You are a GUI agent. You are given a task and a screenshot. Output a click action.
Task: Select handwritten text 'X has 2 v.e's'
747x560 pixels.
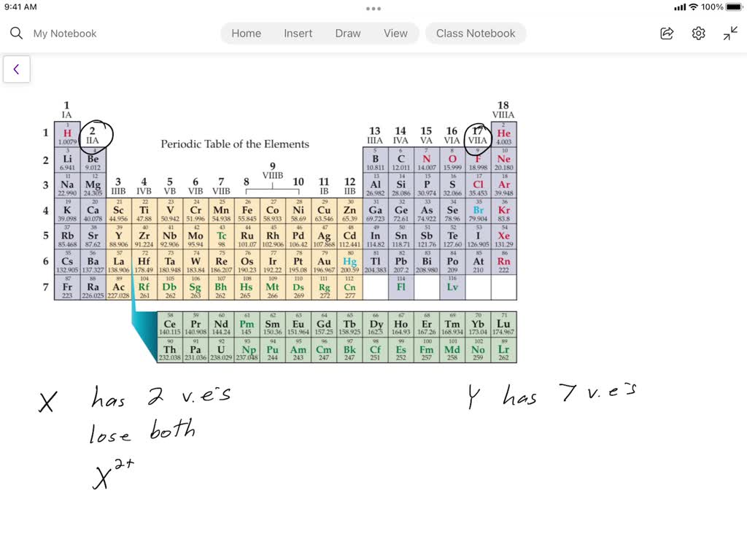[x=131, y=396]
